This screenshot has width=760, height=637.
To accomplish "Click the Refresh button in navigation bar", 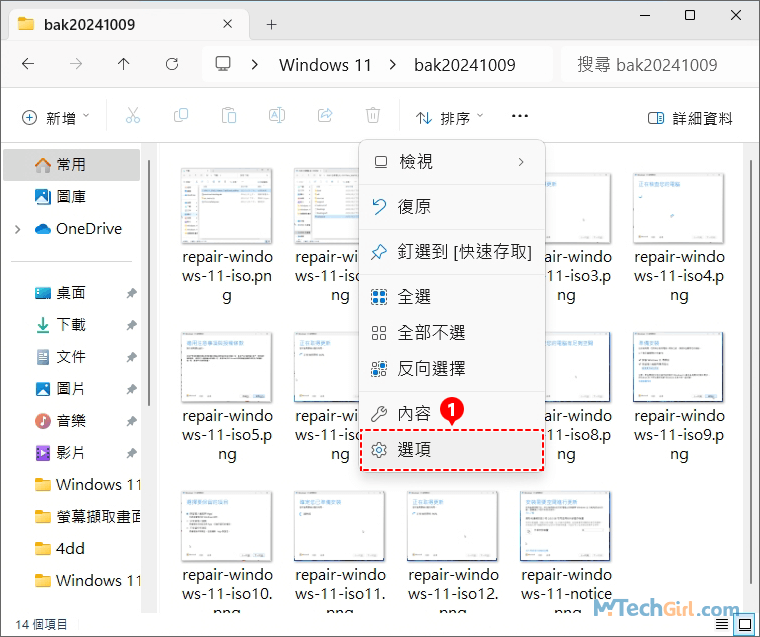I will click(171, 64).
